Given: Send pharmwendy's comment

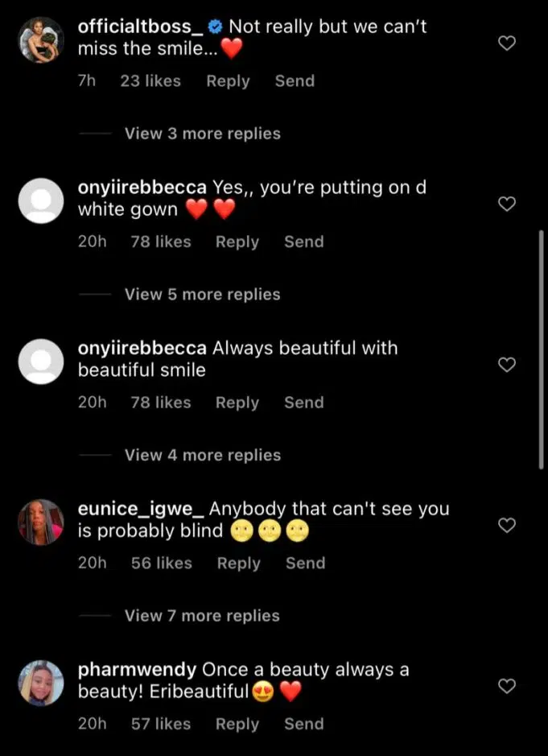Looking at the screenshot, I should [303, 725].
